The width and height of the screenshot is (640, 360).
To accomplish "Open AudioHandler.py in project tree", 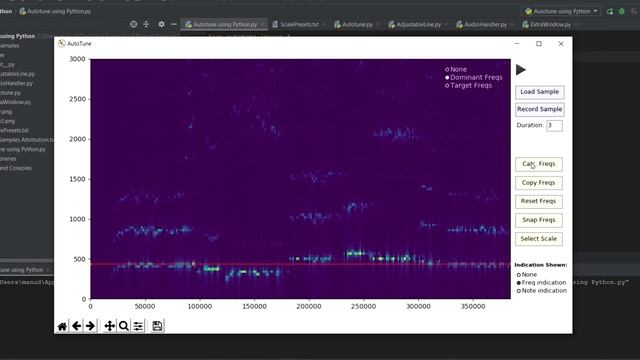I will click(x=16, y=83).
